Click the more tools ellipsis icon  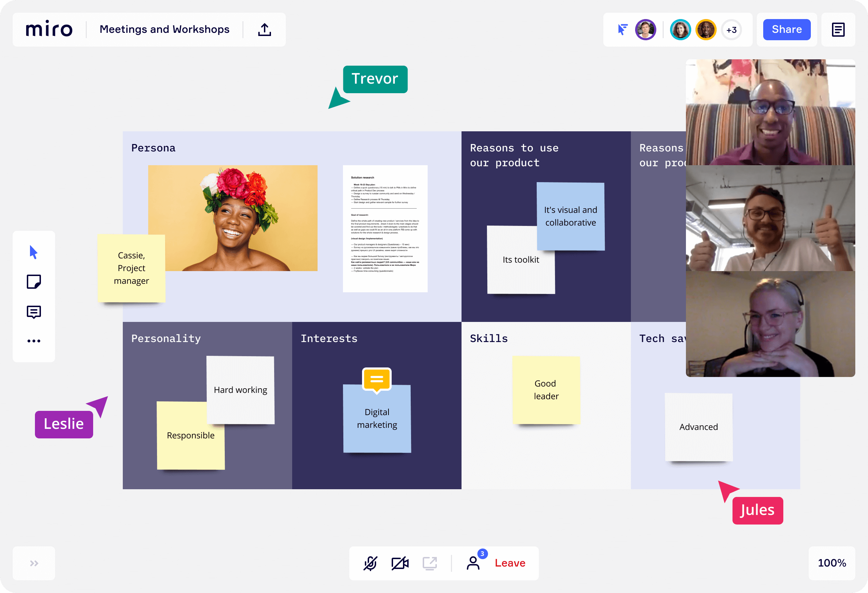point(34,340)
